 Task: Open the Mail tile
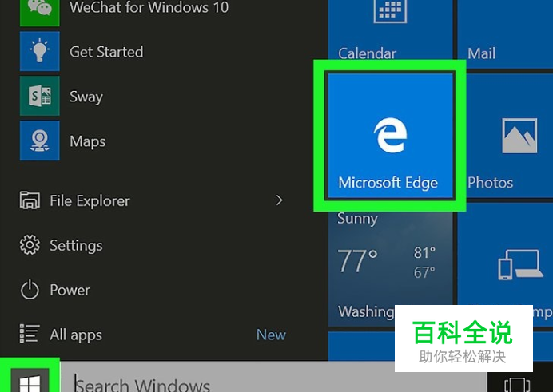pyautogui.click(x=505, y=34)
